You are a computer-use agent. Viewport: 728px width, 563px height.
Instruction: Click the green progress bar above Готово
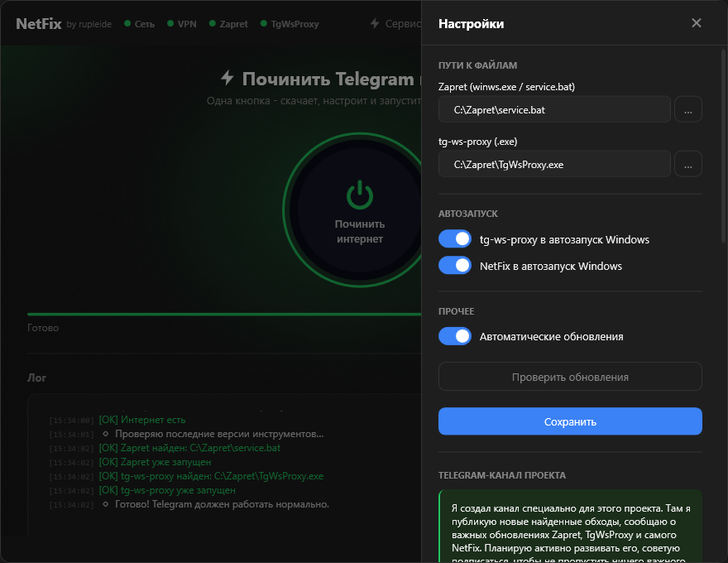[x=224, y=315]
